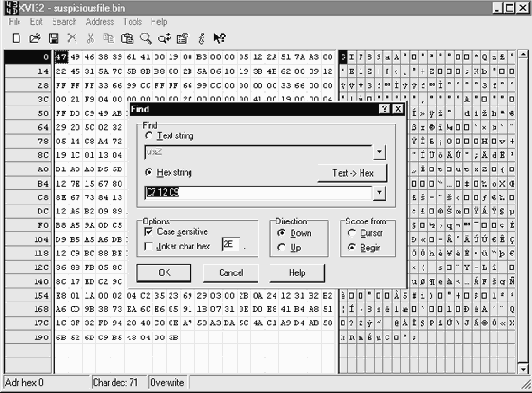This screenshot has height=393, width=532.
Task: Open the Search menu
Action: pos(64,22)
